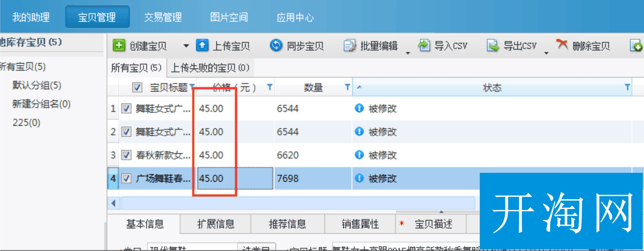This screenshot has height=251, width=644.
Task: Click the info icon in row 1 状态
Action: [359, 108]
